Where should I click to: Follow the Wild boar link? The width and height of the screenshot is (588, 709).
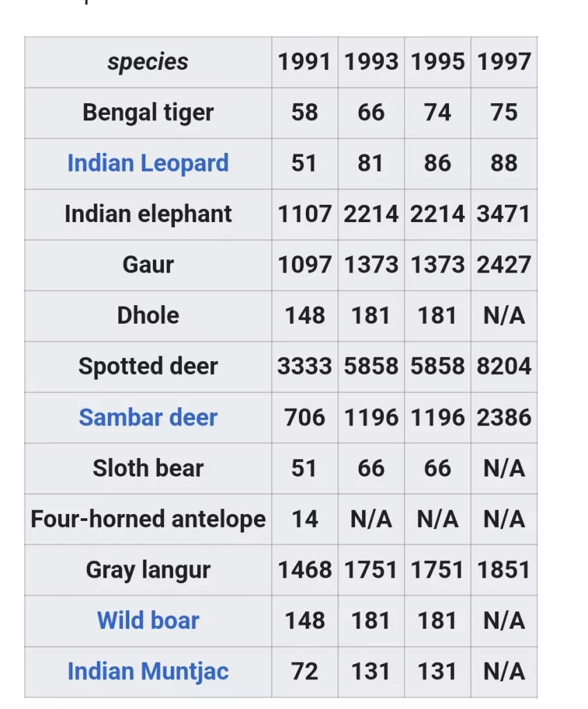click(148, 620)
